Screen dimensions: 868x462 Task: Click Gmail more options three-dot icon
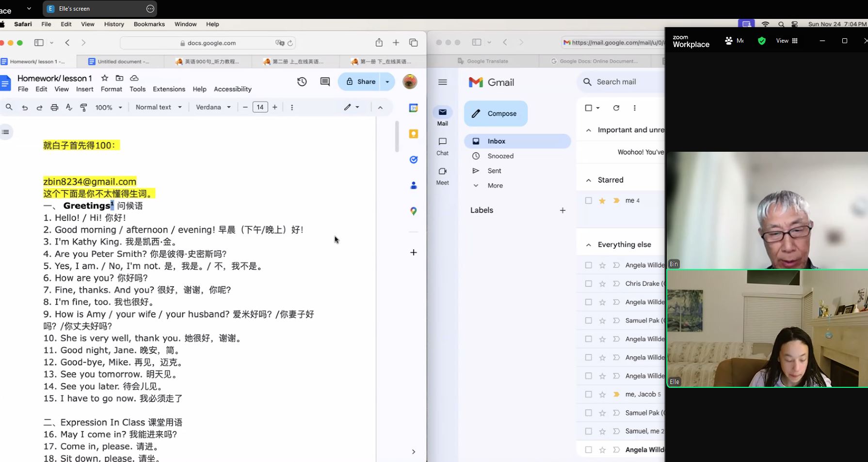tap(634, 108)
